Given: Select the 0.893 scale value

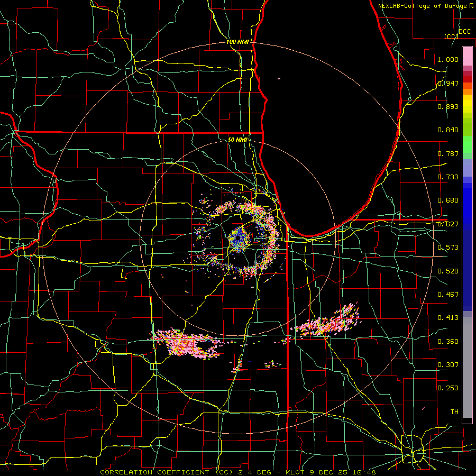Looking at the screenshot, I should click(448, 106).
